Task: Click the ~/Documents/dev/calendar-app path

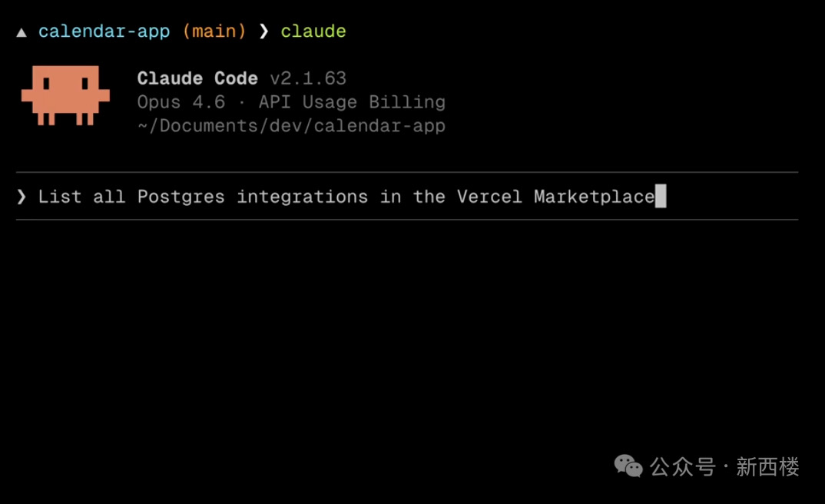Action: pyautogui.click(x=291, y=125)
